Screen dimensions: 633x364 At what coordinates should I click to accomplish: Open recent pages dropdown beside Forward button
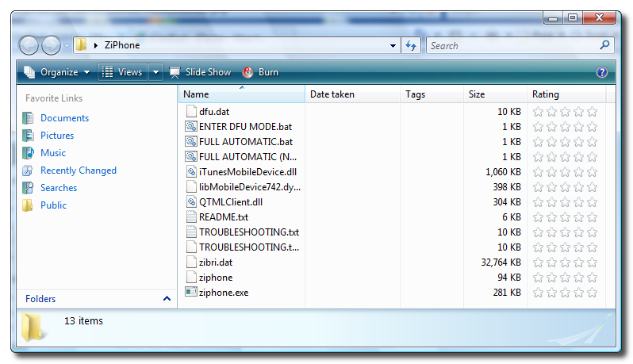click(67, 46)
